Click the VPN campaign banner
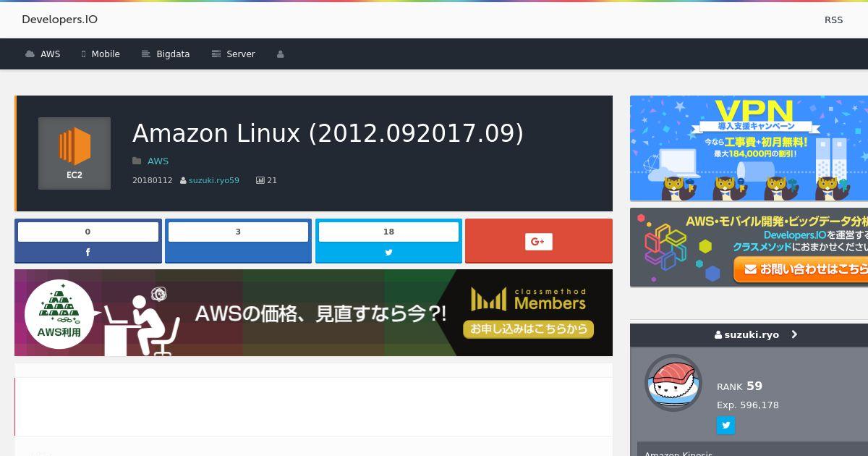This screenshot has width=868, height=456. (749, 148)
